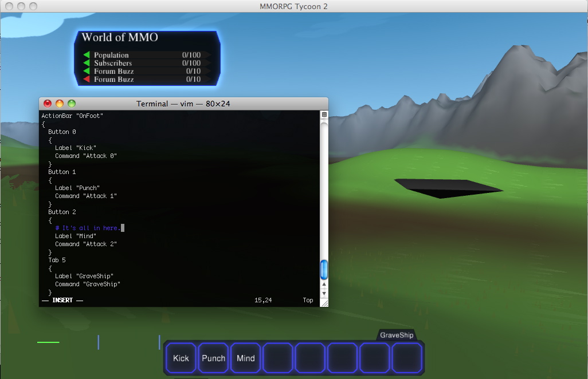Click the split-pane icon atop Terminal scrollbar
The height and width of the screenshot is (379, 588).
pos(324,115)
